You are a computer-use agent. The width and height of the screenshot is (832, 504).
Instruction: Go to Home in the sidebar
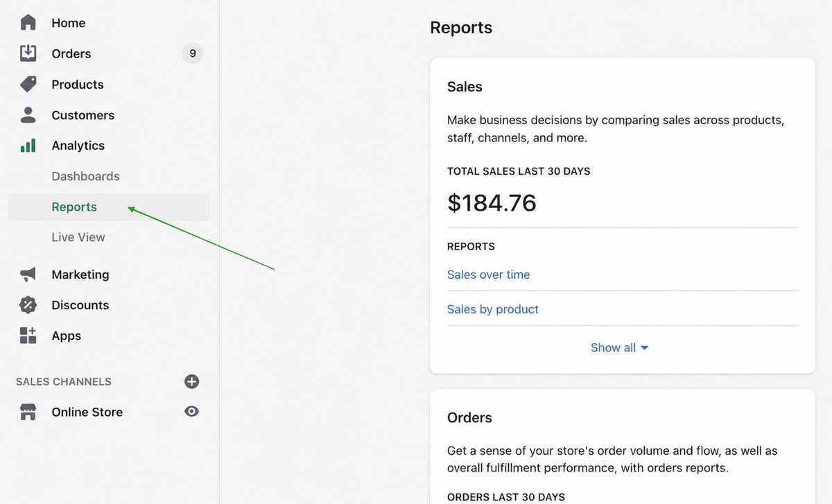point(68,23)
